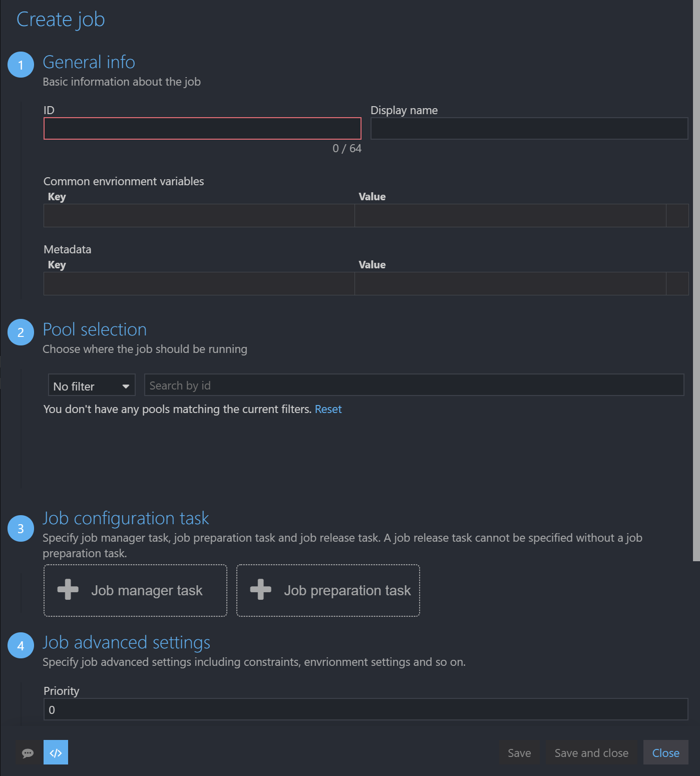Select the step 2 circle beside Pool selection

[21, 332]
